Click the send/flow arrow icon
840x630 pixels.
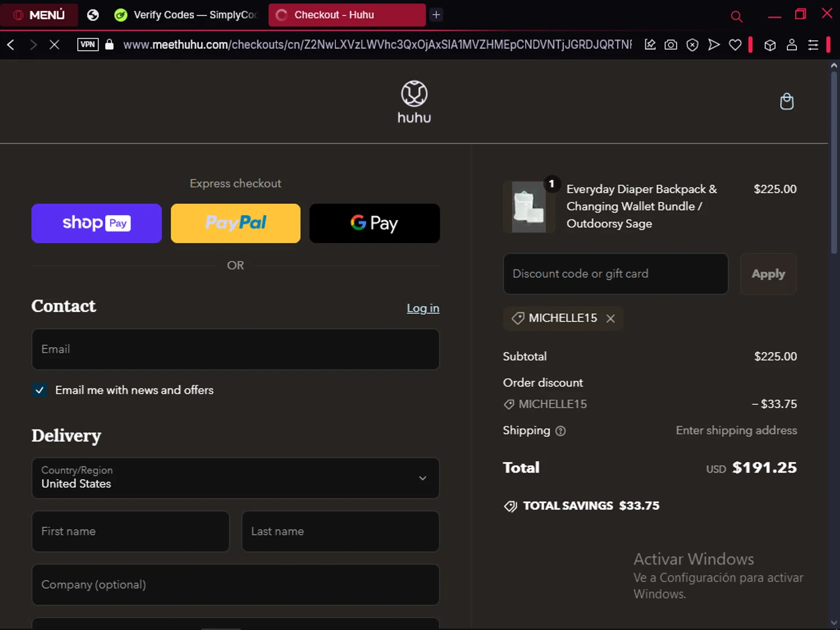tap(713, 45)
